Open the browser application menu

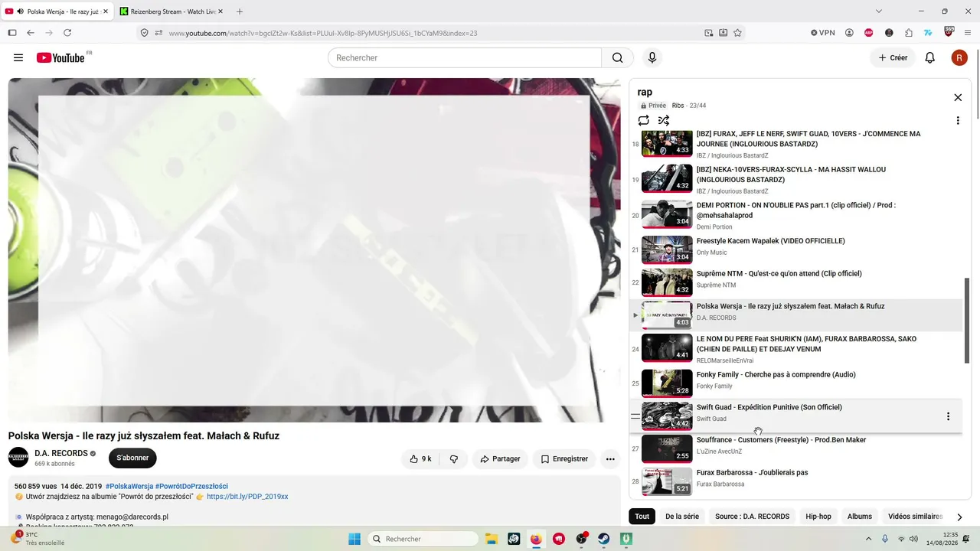[x=968, y=33]
